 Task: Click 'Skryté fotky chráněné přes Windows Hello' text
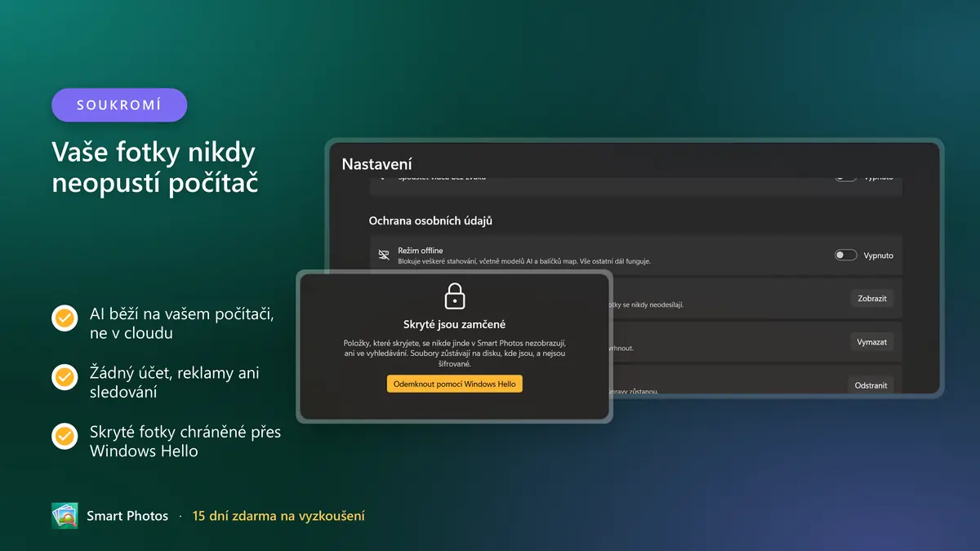(185, 441)
